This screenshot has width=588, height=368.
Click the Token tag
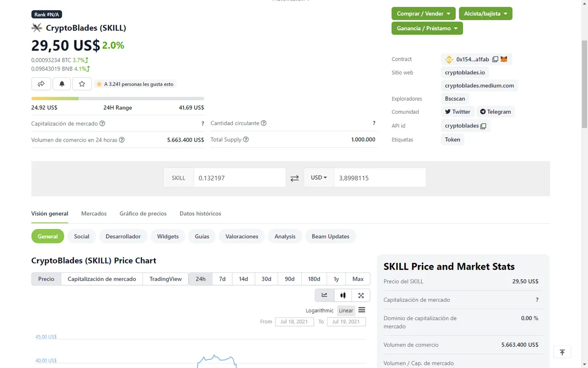452,140
